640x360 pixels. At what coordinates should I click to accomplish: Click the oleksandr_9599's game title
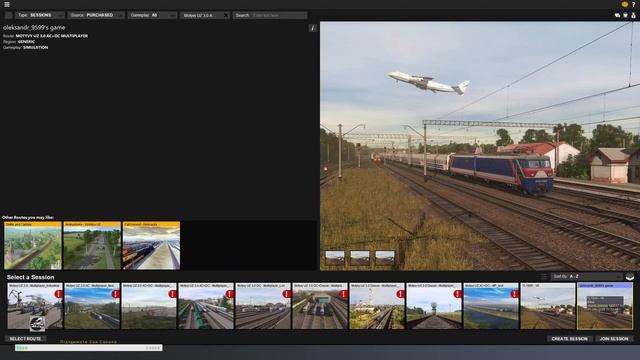(34, 28)
